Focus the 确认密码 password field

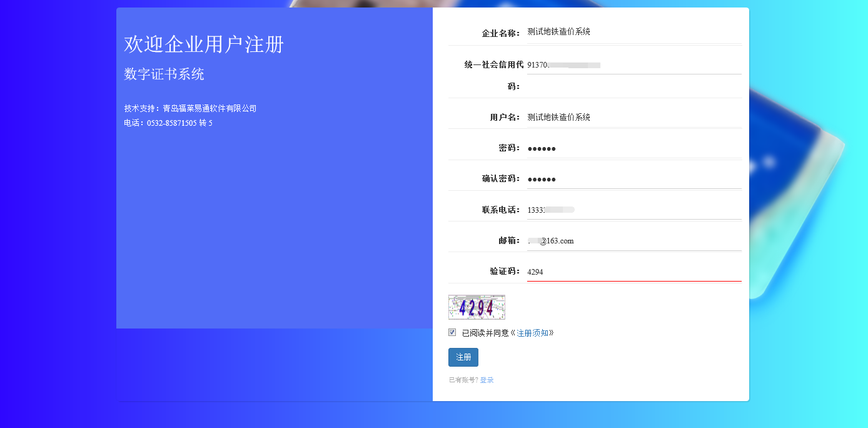click(633, 179)
